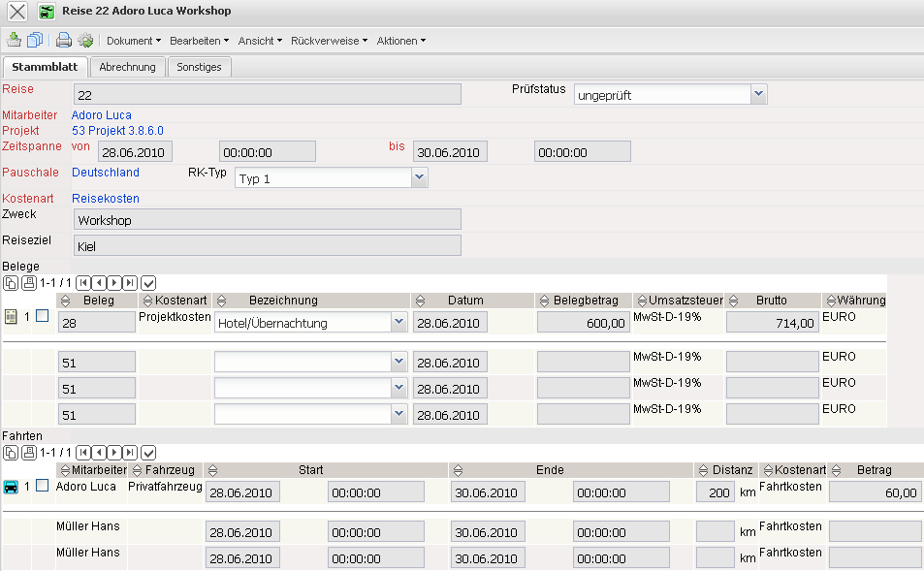The height and width of the screenshot is (571, 924).
Task: Open the blue car icon for trip row 1
Action: pyautogui.click(x=12, y=487)
